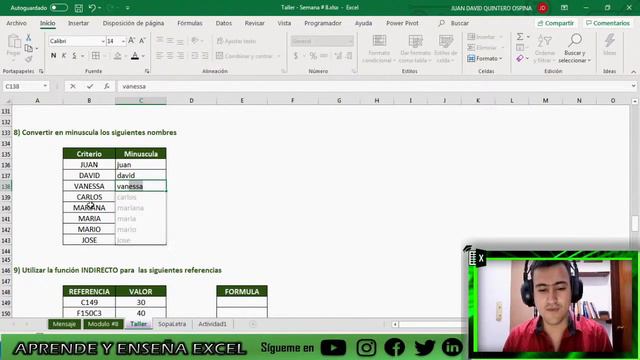640x360 pixels.
Task: Switch to the Modulo #8 sheet tab
Action: (x=103, y=324)
